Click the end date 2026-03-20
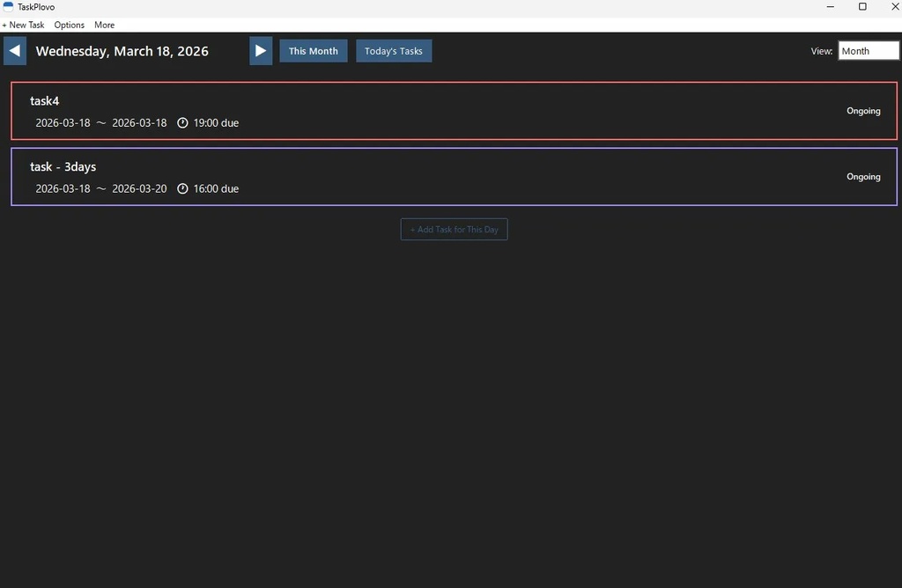 [139, 188]
